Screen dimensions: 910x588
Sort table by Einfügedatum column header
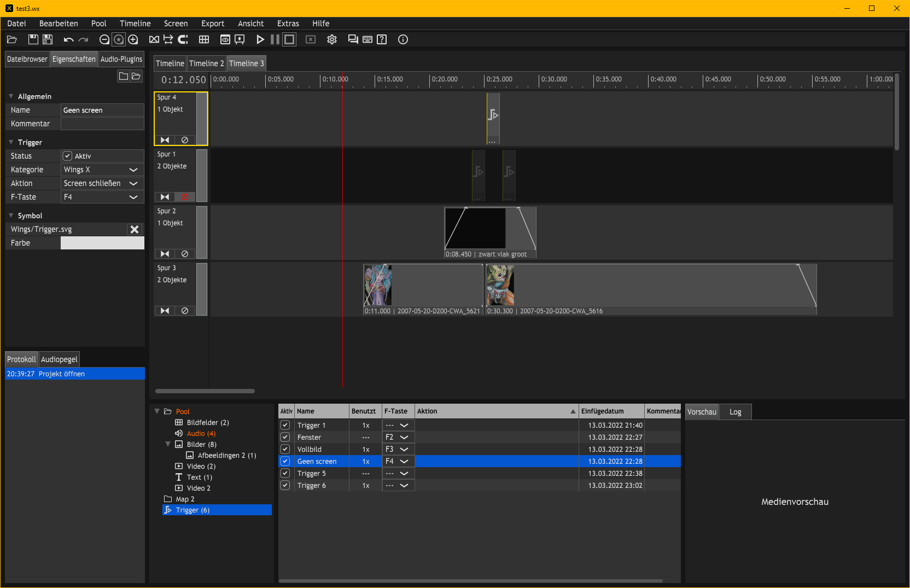tap(611, 411)
